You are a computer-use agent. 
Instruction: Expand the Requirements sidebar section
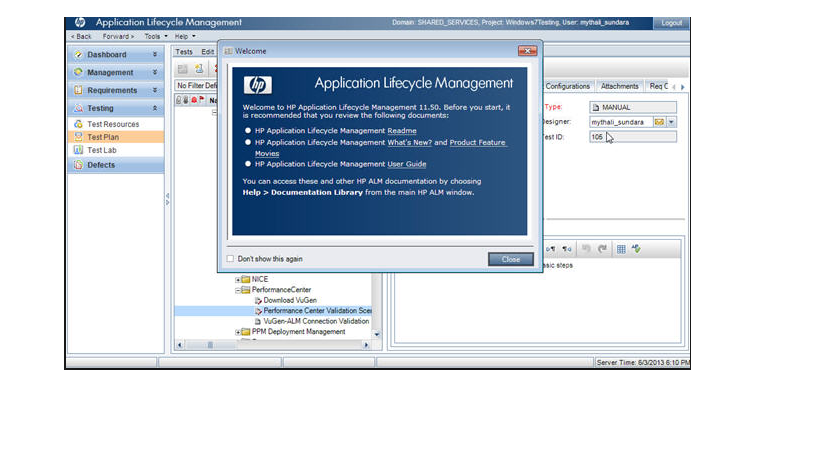pyautogui.click(x=155, y=90)
